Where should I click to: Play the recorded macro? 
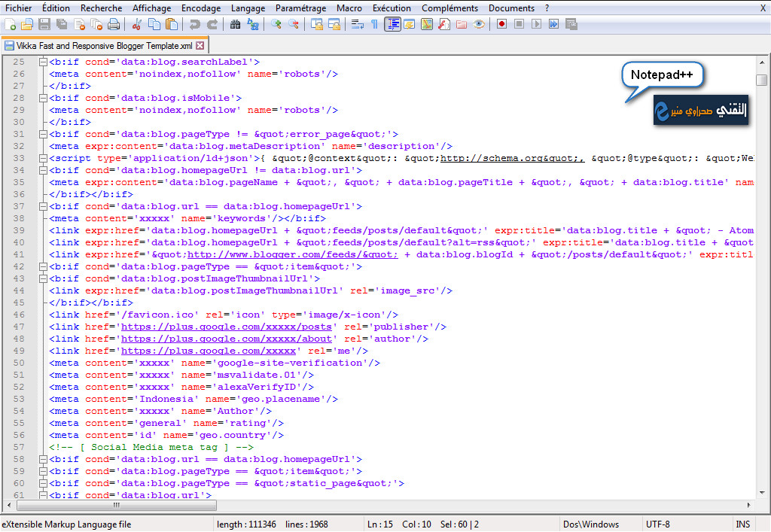(x=537, y=25)
